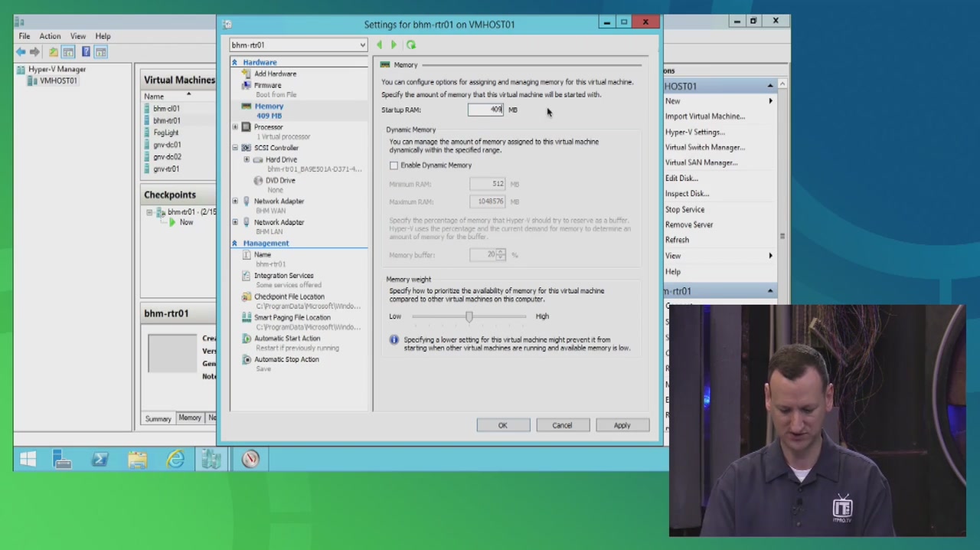The image size is (980, 550).
Task: Click Import Virtual Machine action
Action: [704, 116]
